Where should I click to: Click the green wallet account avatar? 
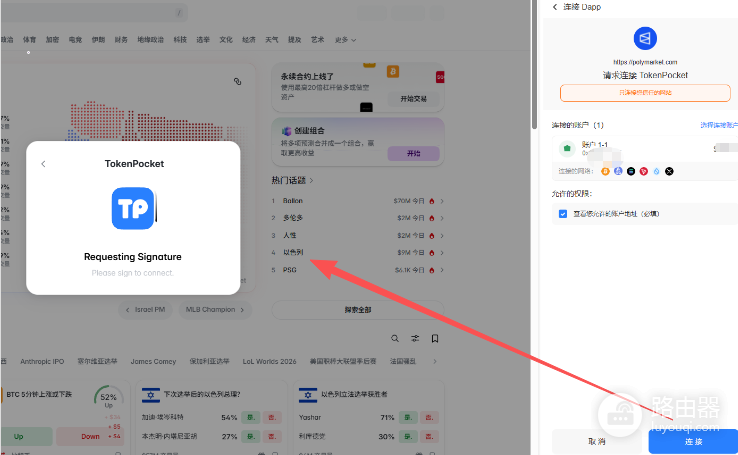pyautogui.click(x=567, y=148)
